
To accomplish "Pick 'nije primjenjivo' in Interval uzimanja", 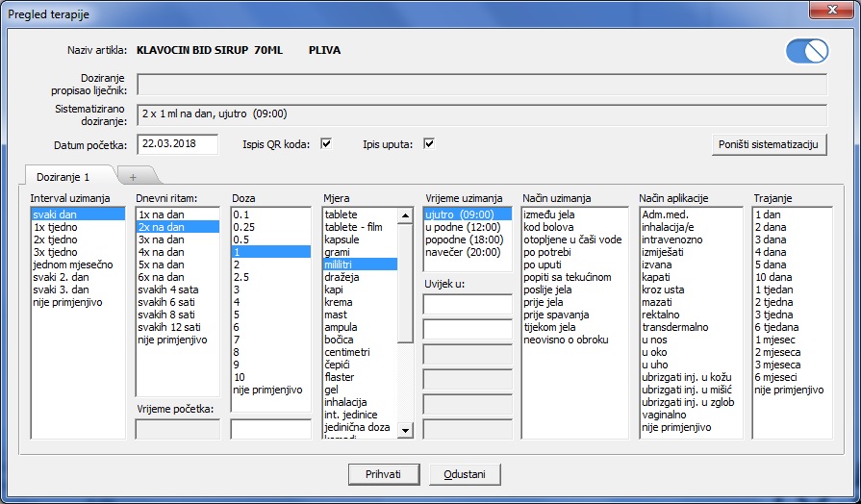I will [78, 303].
